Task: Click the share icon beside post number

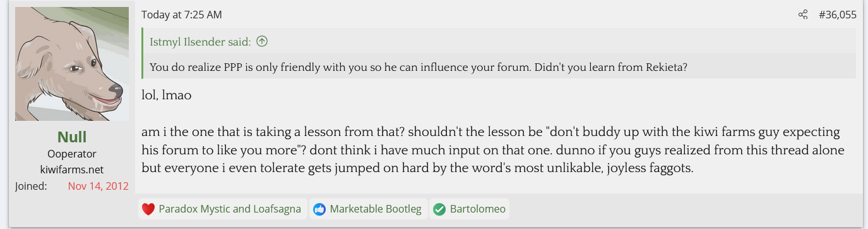Action: [803, 15]
